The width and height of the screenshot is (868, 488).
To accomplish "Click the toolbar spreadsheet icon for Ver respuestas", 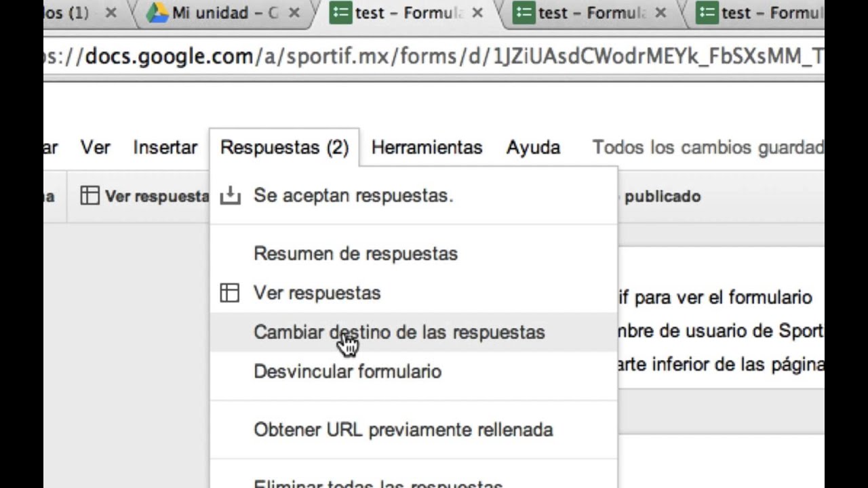I will tap(90, 196).
